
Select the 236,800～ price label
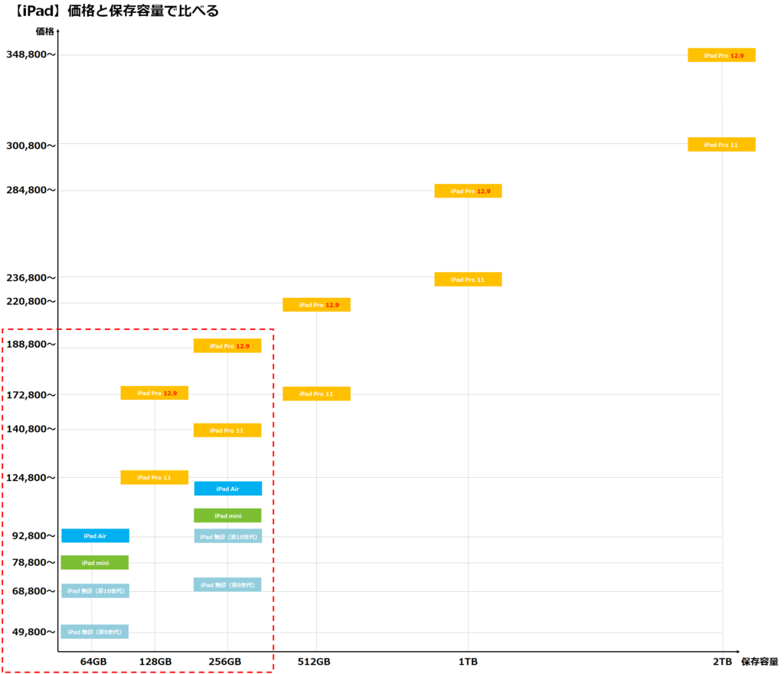point(31,277)
